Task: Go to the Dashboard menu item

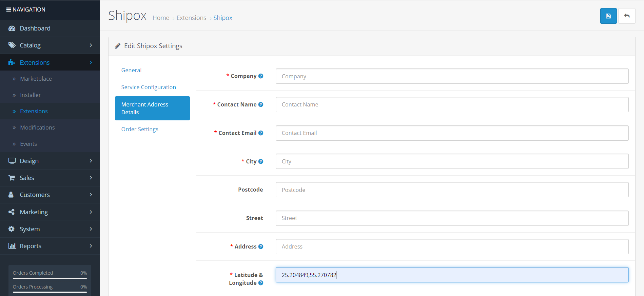Action: coord(50,28)
